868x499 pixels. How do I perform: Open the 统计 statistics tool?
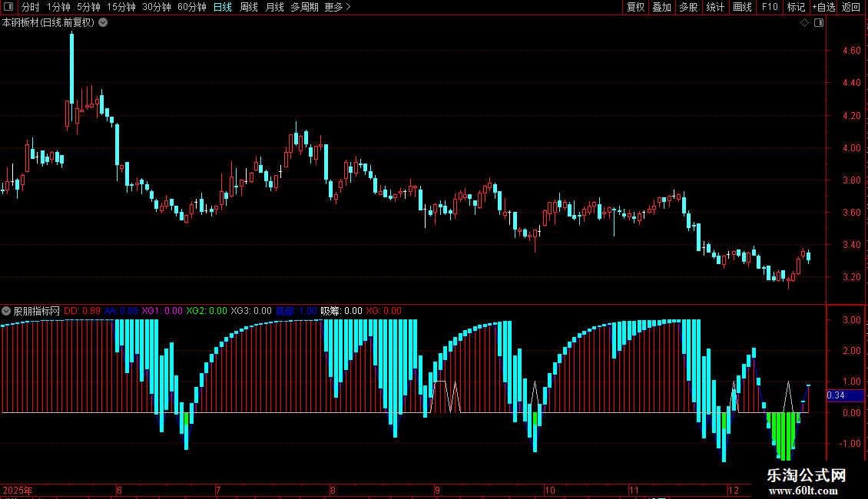(x=714, y=7)
